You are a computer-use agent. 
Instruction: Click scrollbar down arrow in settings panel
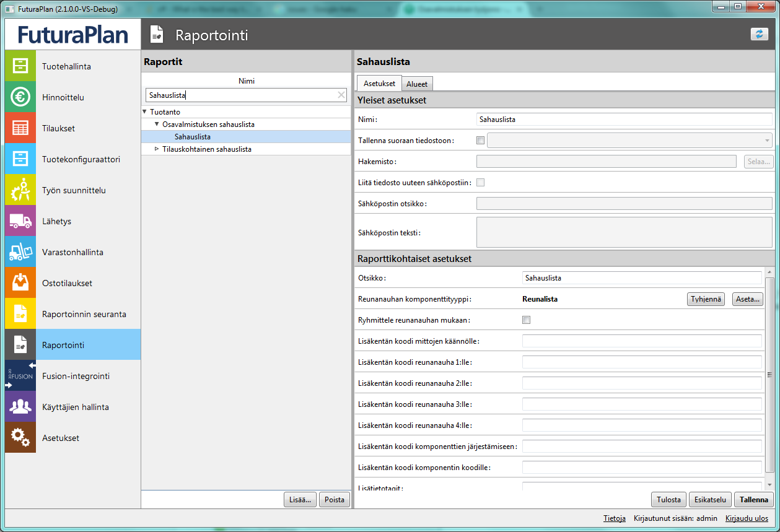[x=769, y=484]
